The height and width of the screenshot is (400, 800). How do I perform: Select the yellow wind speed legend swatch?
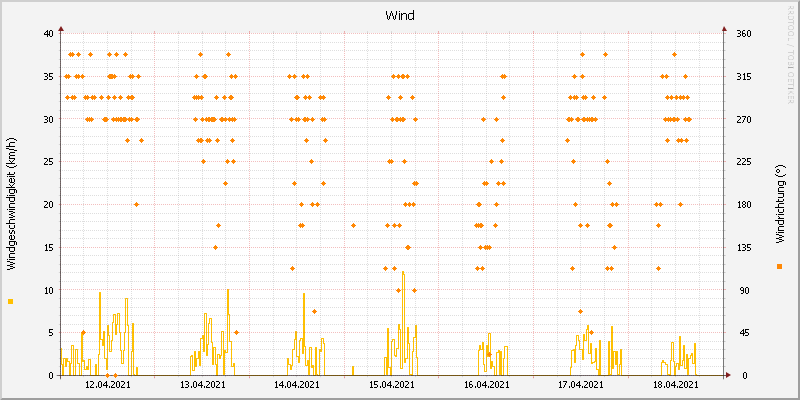[11, 302]
